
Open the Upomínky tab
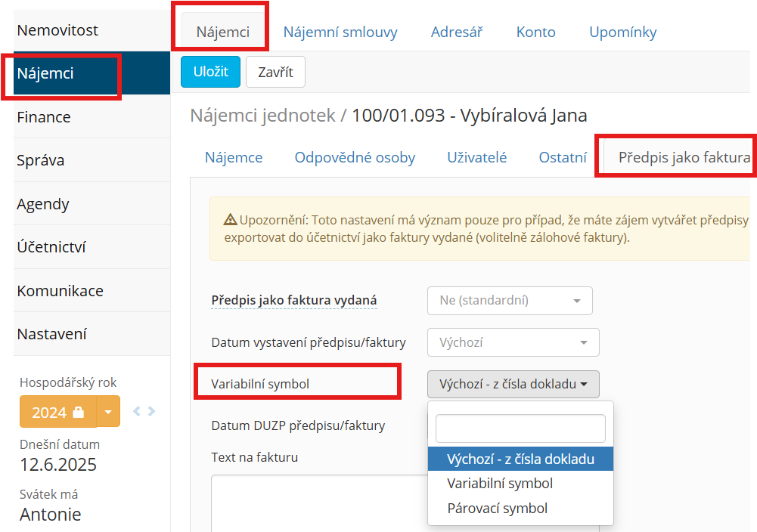pyautogui.click(x=623, y=32)
